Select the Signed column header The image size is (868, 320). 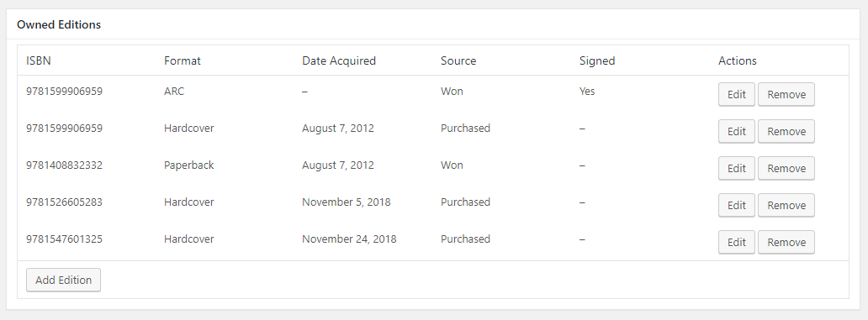tap(597, 60)
